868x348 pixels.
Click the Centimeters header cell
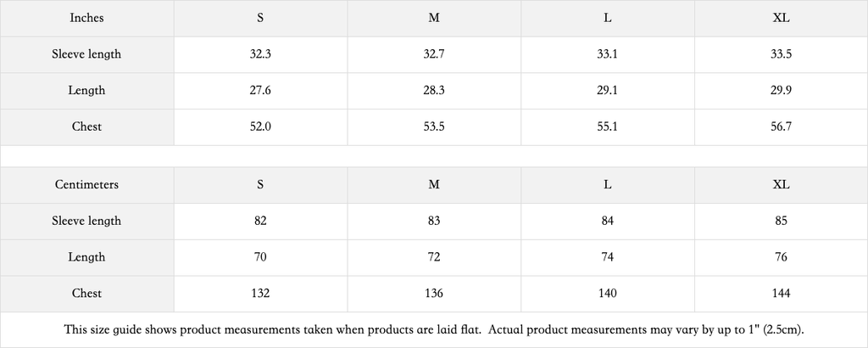click(87, 185)
